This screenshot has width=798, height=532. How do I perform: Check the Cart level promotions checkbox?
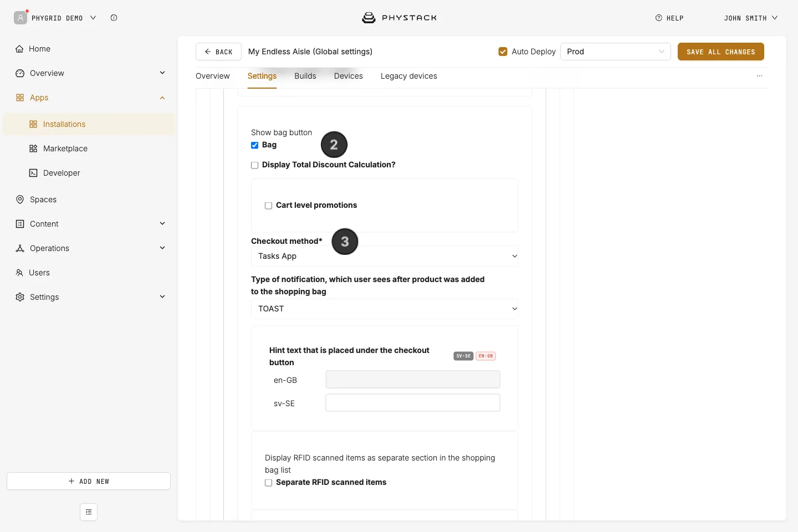tap(269, 206)
